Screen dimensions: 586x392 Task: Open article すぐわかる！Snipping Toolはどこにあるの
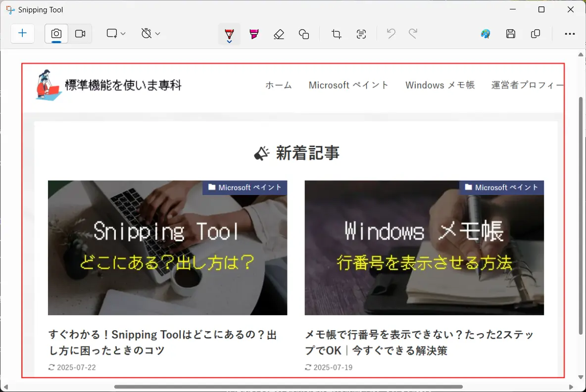pos(163,343)
